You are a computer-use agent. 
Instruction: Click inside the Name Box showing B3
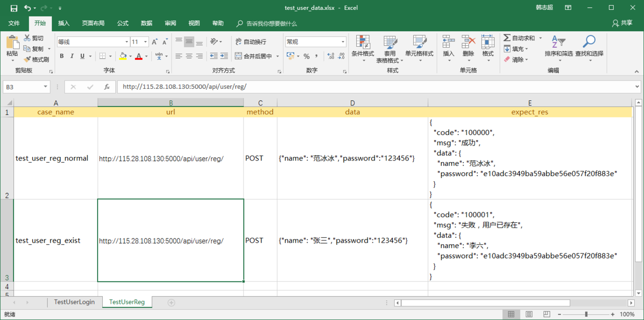[x=23, y=86]
